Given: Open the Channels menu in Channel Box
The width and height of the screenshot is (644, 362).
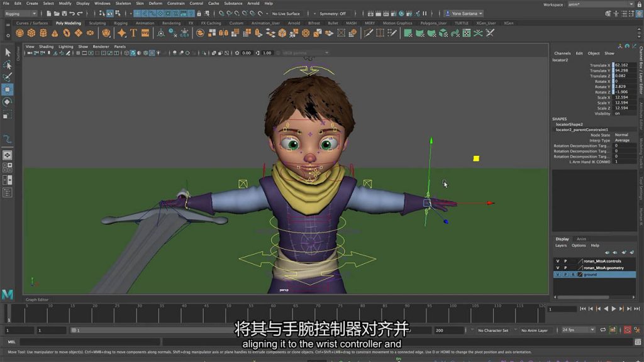Looking at the screenshot, I should tap(562, 53).
